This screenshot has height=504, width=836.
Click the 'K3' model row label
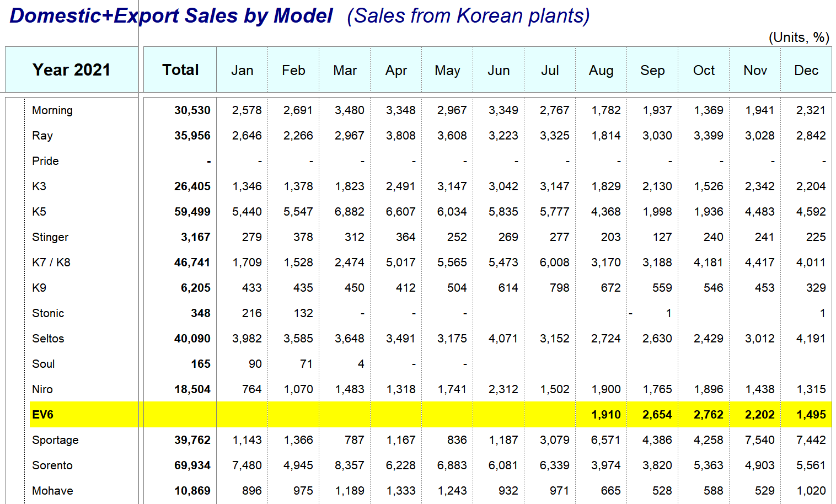39,186
